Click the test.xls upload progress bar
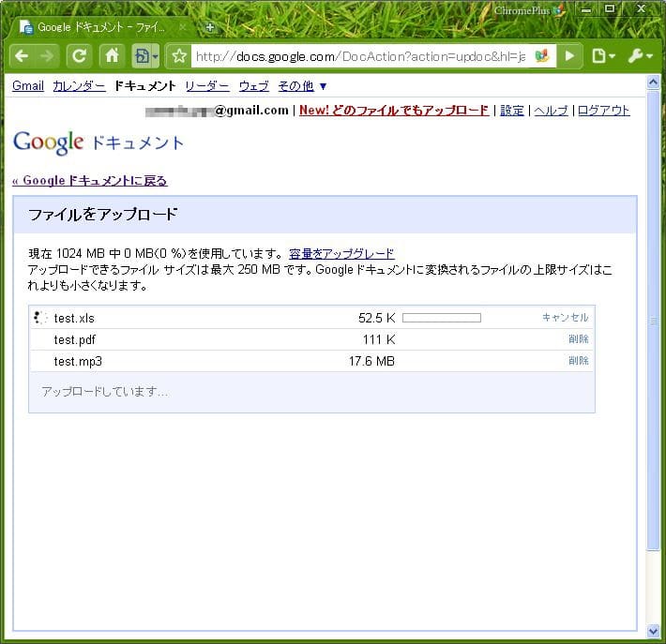The width and height of the screenshot is (666, 644). (441, 318)
